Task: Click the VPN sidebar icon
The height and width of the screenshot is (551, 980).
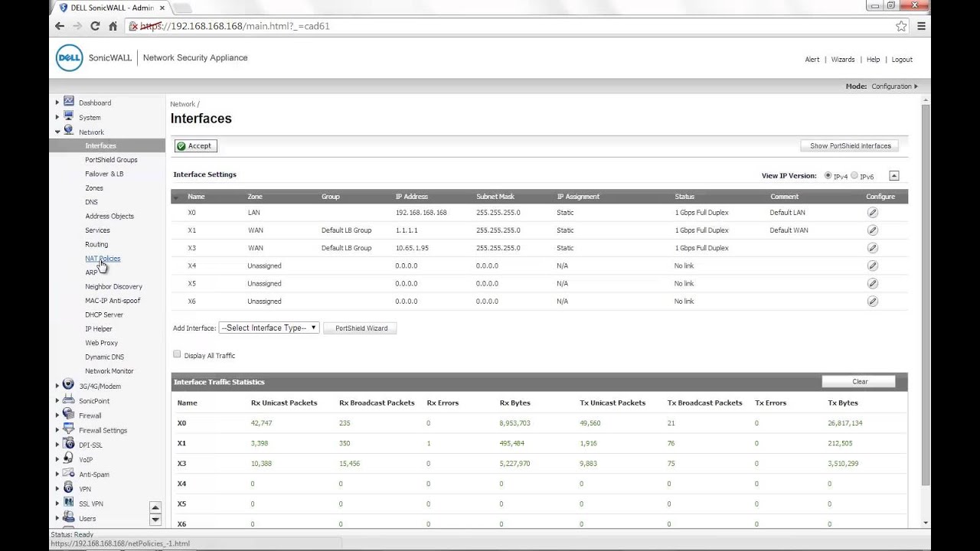Action: click(69, 488)
